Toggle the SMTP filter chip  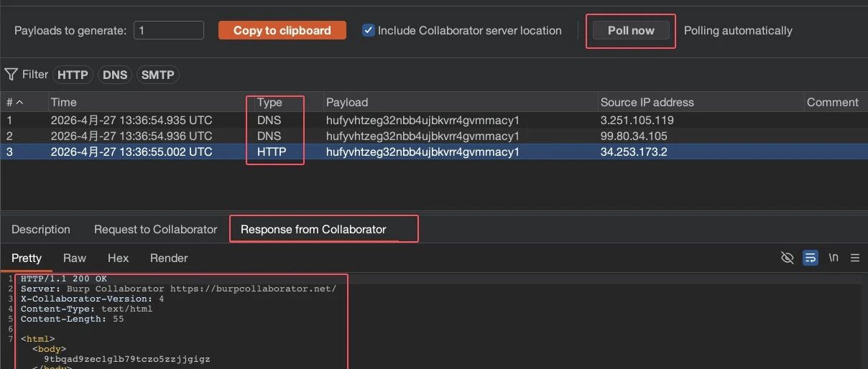tap(157, 75)
